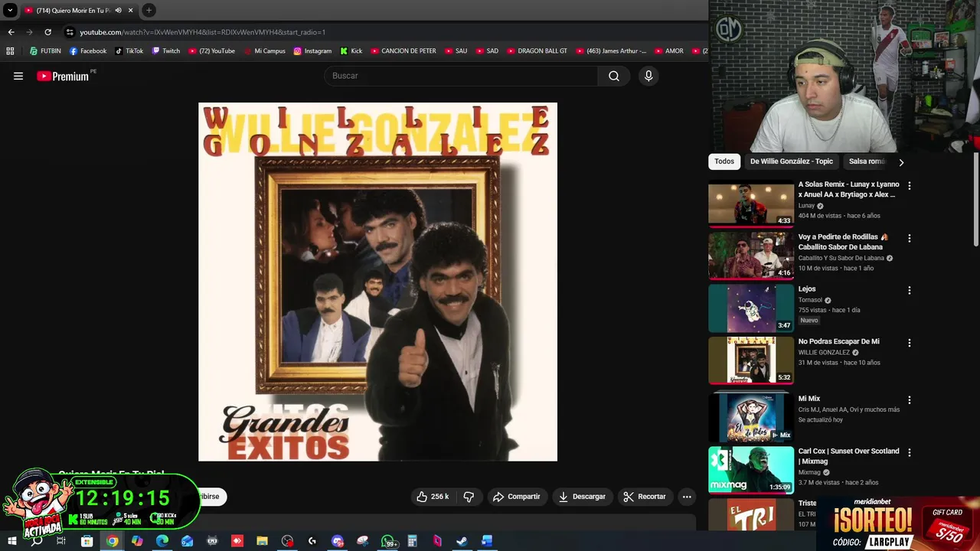Download the video with Descargar
Image resolution: width=980 pixels, height=551 pixels.
(582, 497)
